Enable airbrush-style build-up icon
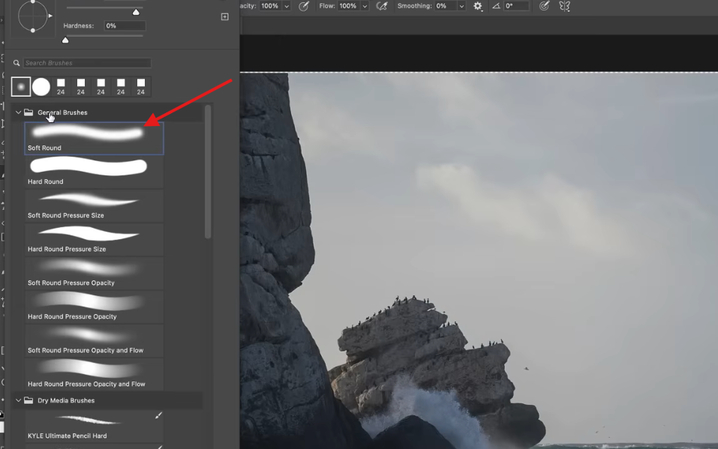718x449 pixels. click(x=381, y=6)
